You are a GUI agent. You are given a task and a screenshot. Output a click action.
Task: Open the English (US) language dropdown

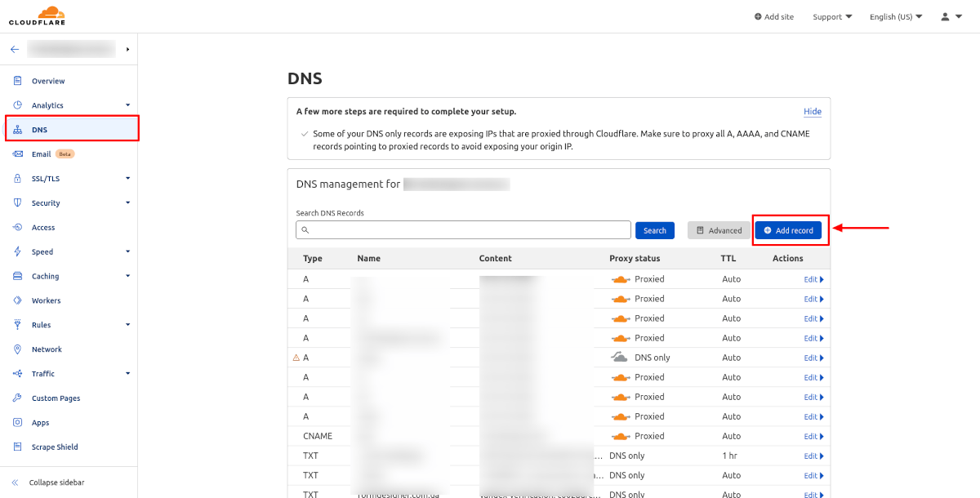(896, 16)
